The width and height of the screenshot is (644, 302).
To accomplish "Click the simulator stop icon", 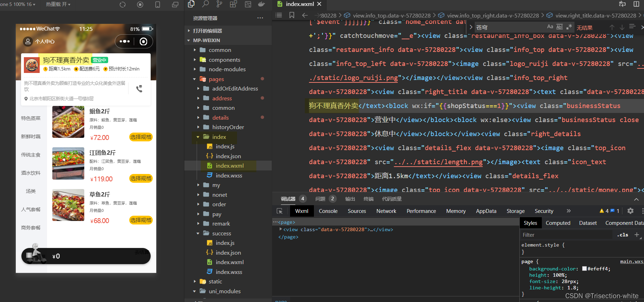I will (x=140, y=5).
